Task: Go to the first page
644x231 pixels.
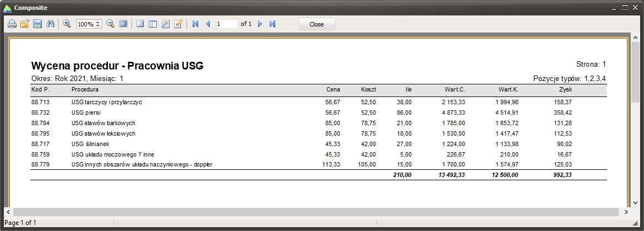Action: (x=195, y=24)
